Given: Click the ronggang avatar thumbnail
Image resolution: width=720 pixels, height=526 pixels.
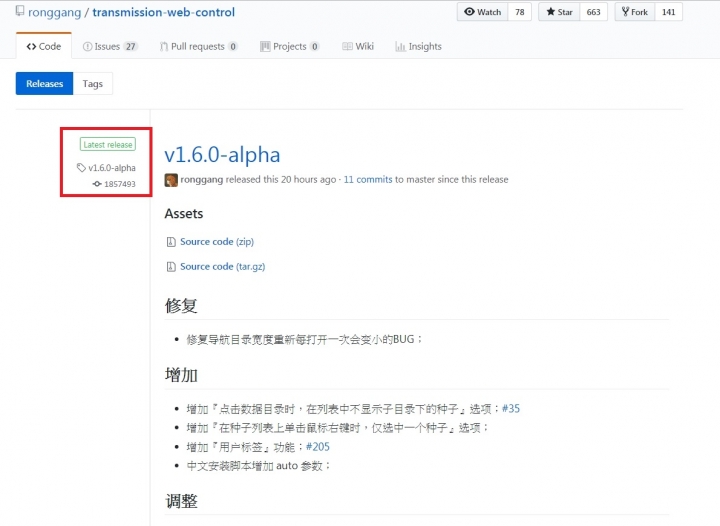Looking at the screenshot, I should pos(171,180).
